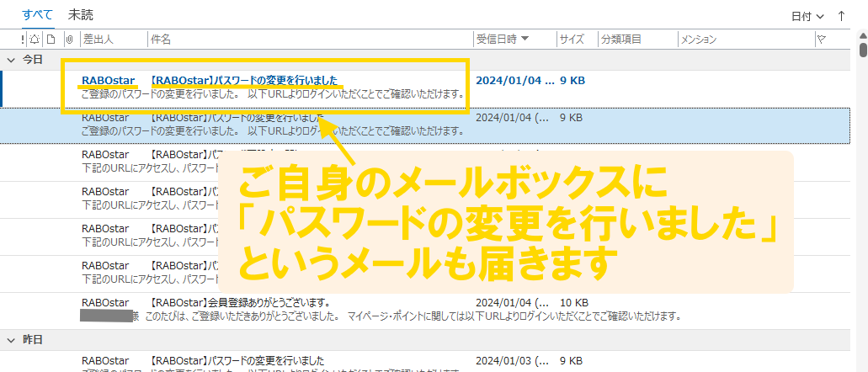Click the reminder bell column icon

35,39
